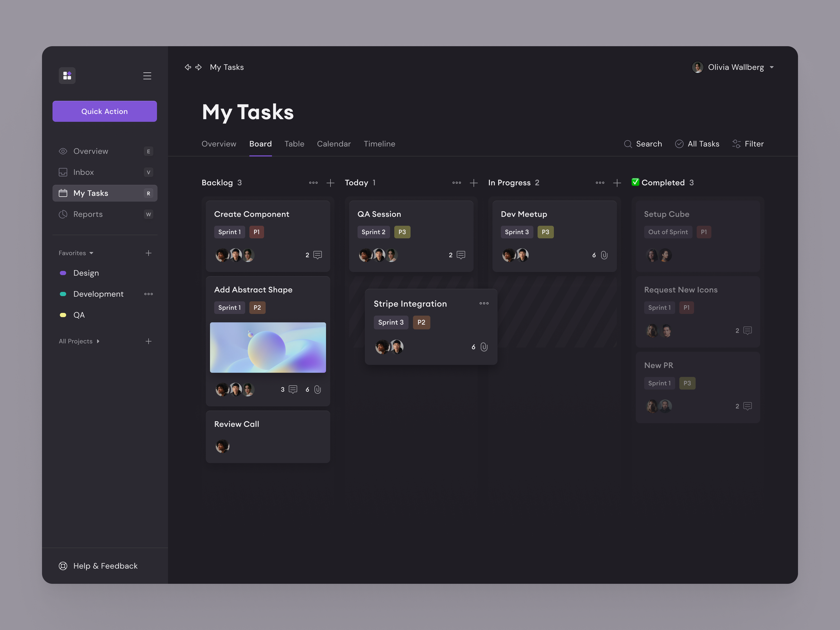840x630 pixels.
Task: Open the Search tool
Action: click(643, 144)
